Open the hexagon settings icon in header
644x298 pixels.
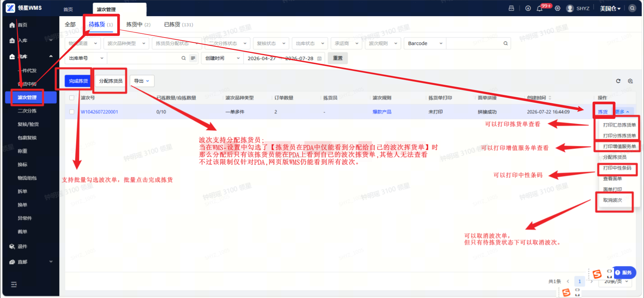(x=557, y=8)
